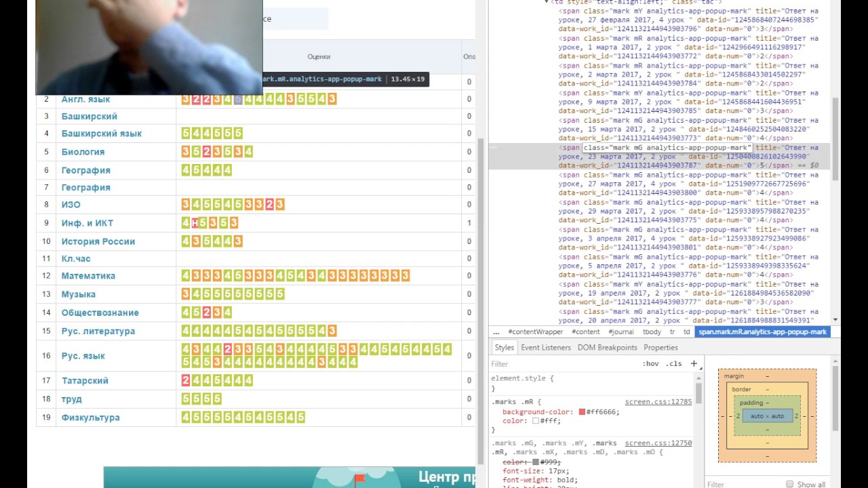868x488 pixels.
Task: Select tr in the breadcrumb
Action: point(673,332)
